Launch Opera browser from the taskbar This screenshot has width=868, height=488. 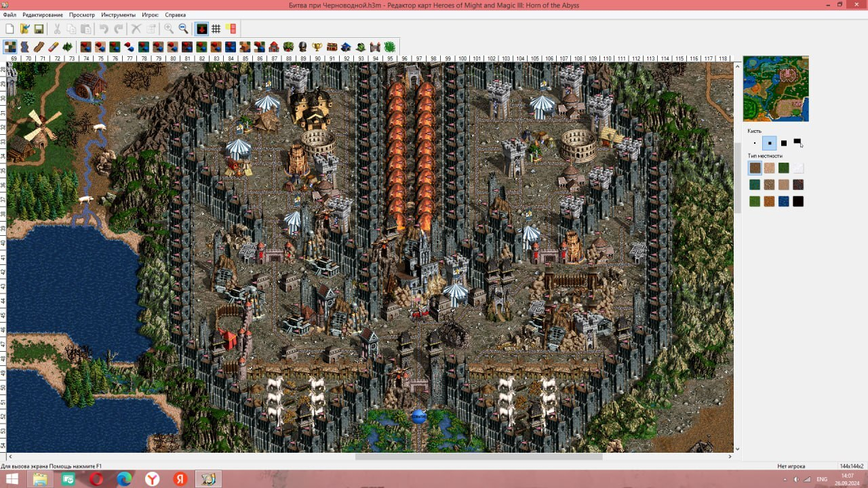pos(96,479)
